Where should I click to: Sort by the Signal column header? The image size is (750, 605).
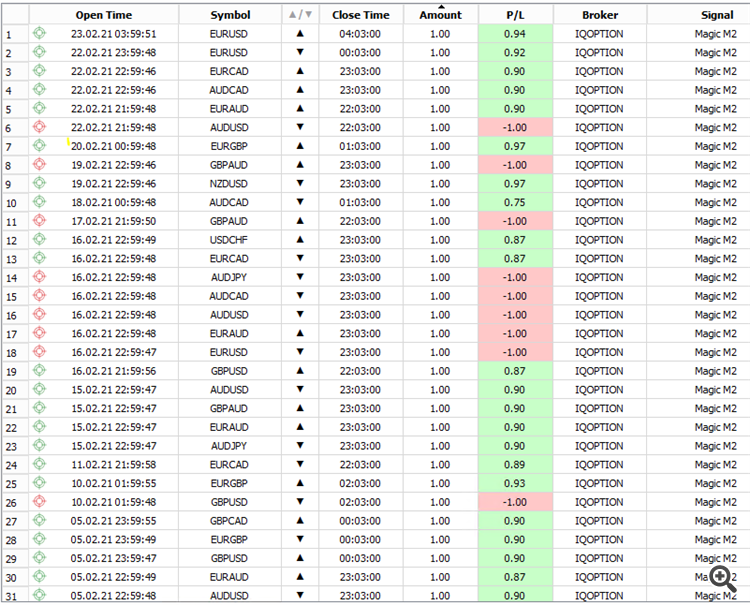[x=698, y=15]
